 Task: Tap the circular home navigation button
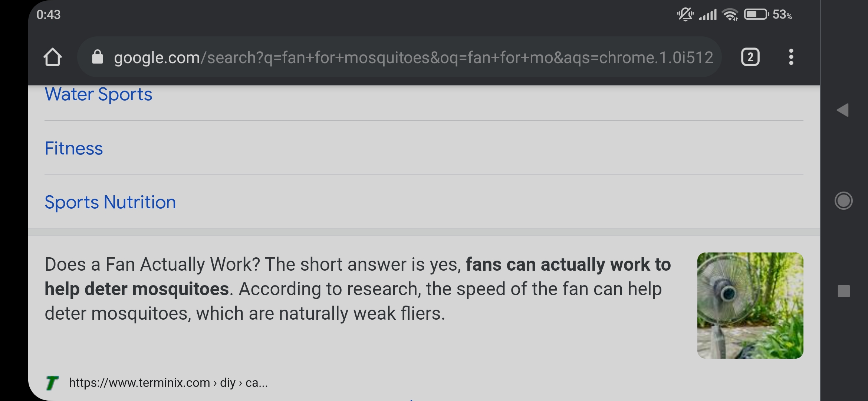click(844, 200)
